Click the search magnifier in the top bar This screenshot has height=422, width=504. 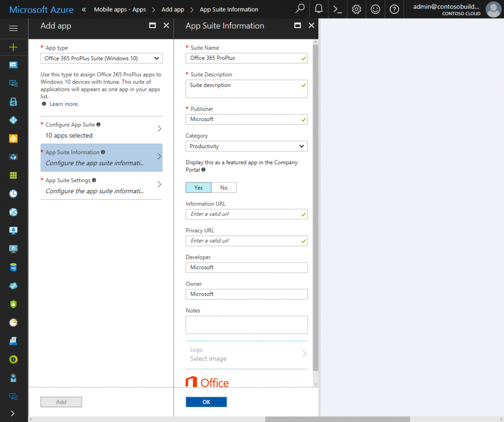(x=300, y=9)
